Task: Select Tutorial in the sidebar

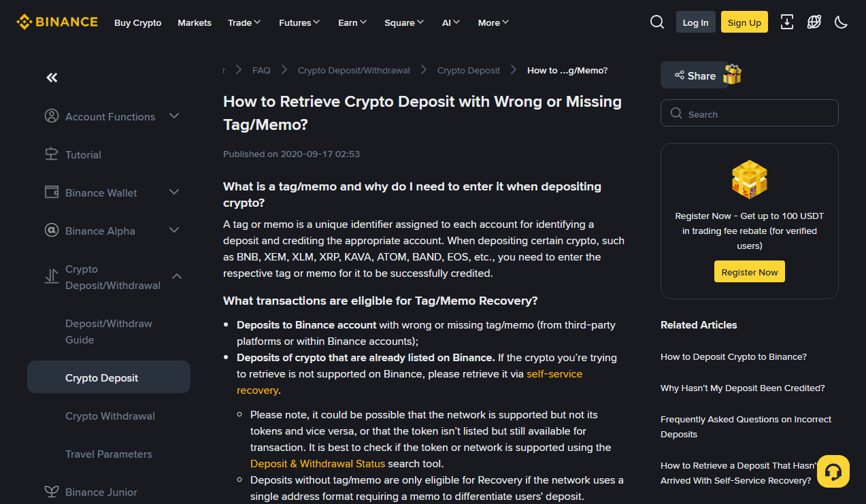Action: pyautogui.click(x=83, y=154)
